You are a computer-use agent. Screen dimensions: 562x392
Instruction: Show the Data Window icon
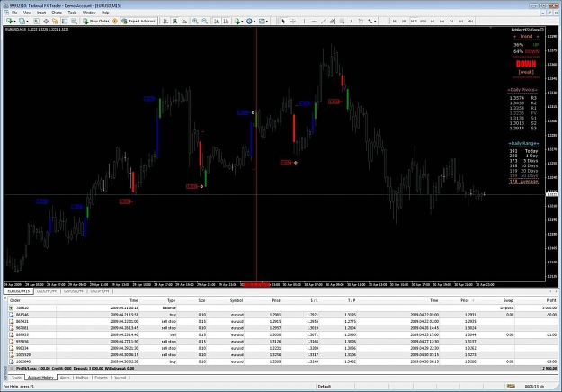46,22
